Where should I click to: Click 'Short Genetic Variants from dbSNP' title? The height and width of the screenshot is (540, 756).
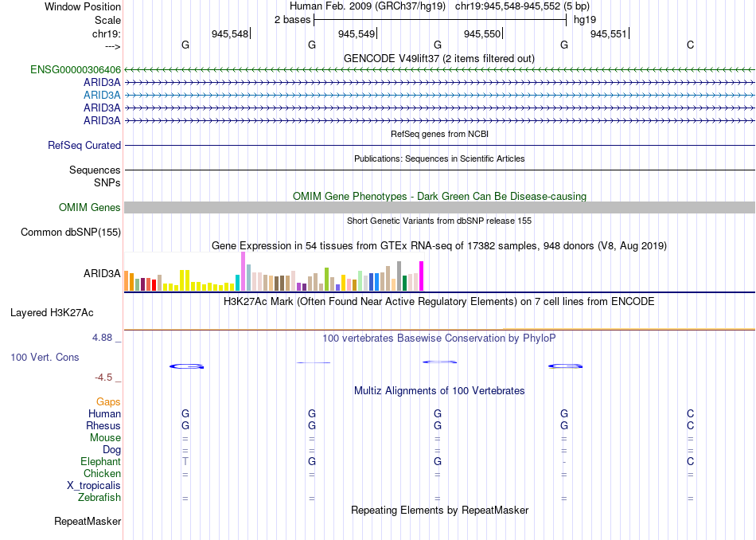439,221
